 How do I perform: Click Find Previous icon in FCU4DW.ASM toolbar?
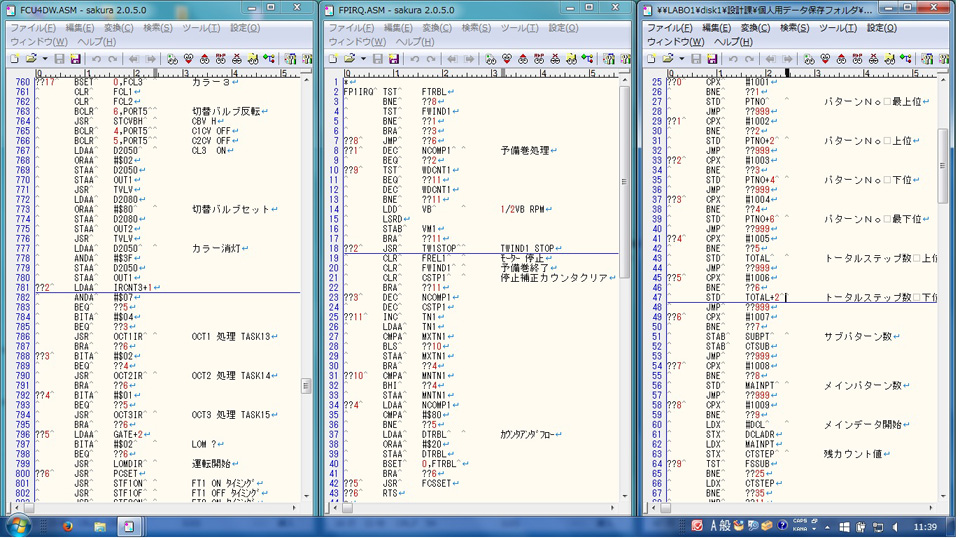[204, 59]
